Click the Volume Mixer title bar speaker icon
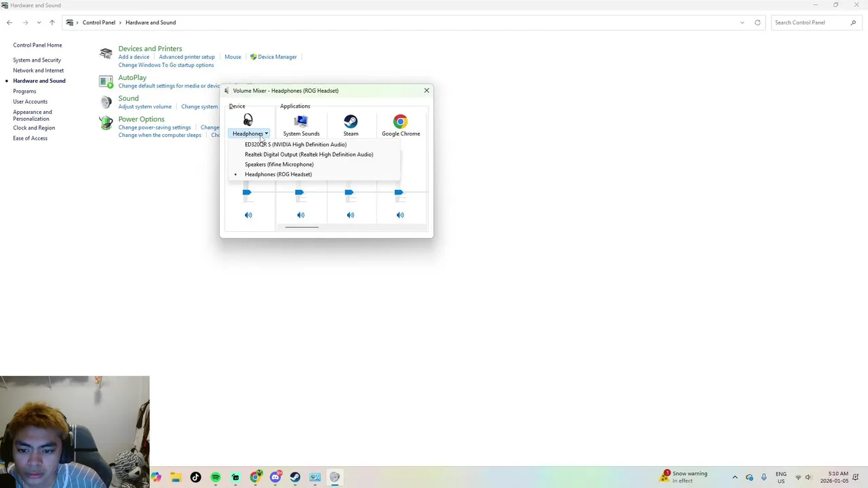The height and width of the screenshot is (488, 868). point(226,90)
